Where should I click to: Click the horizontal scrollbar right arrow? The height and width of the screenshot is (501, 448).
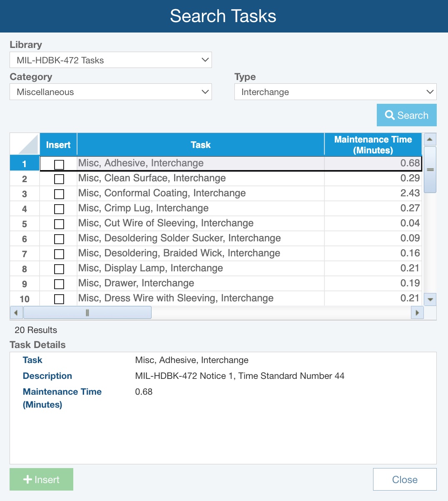click(417, 313)
